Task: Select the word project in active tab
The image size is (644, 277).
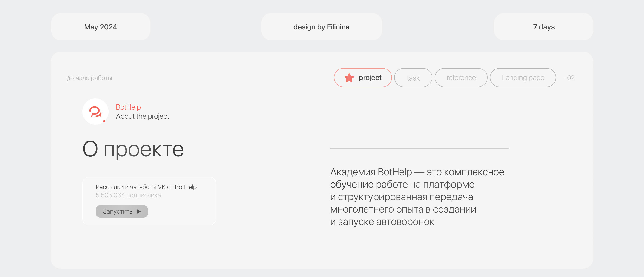Action: coord(370,78)
